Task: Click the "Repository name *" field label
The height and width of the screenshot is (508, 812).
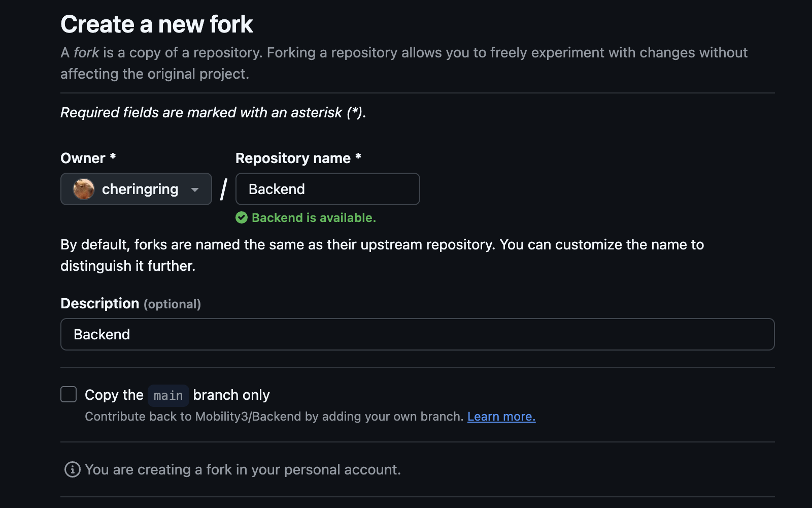Action: point(298,158)
